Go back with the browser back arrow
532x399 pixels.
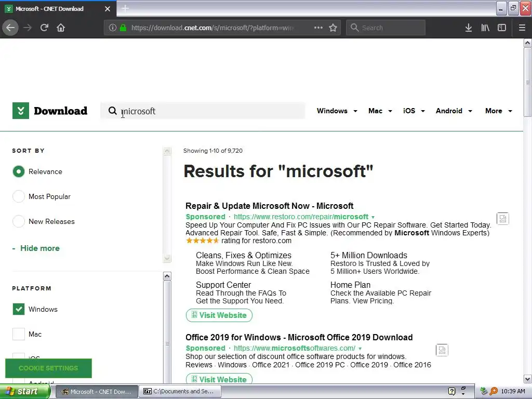(x=10, y=28)
